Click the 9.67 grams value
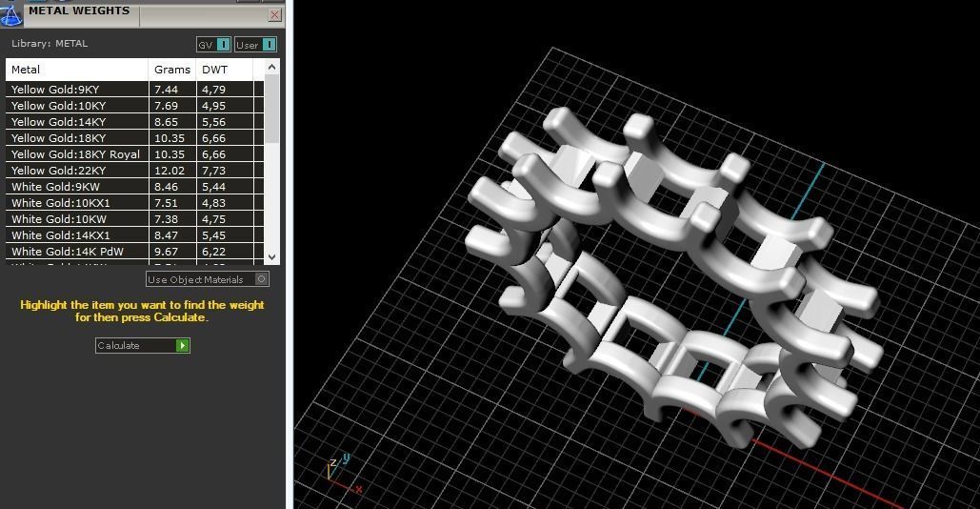 coord(167,252)
